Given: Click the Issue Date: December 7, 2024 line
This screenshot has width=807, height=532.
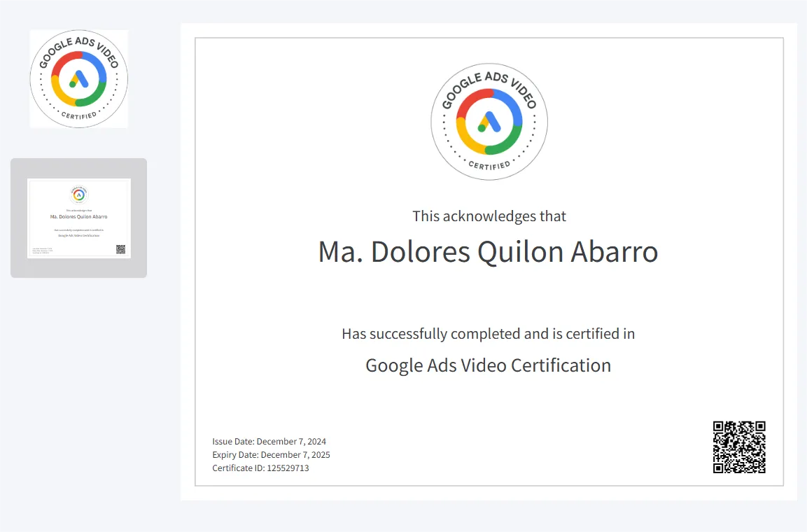Looking at the screenshot, I should (269, 442).
